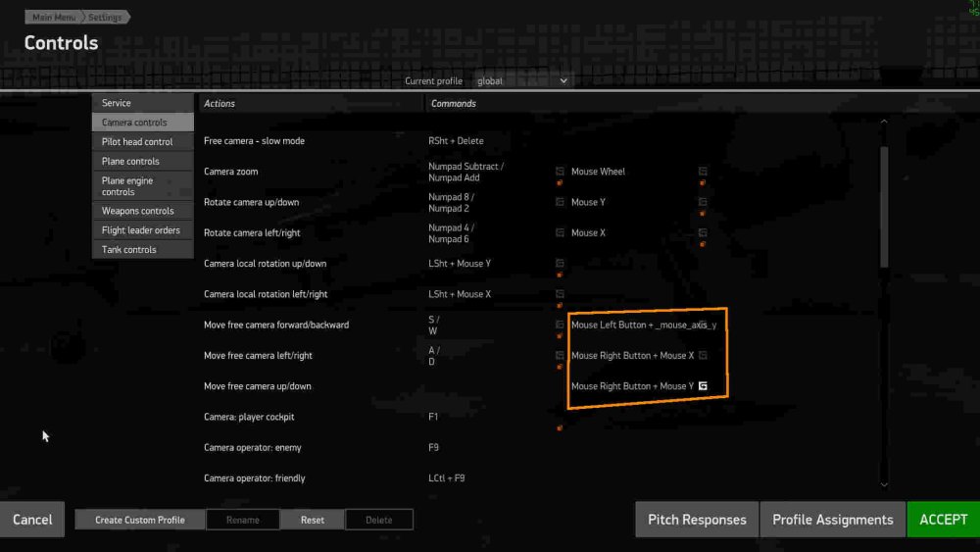This screenshot has width=980, height=552.
Task: Select the S / W binding
Action: pos(434,326)
